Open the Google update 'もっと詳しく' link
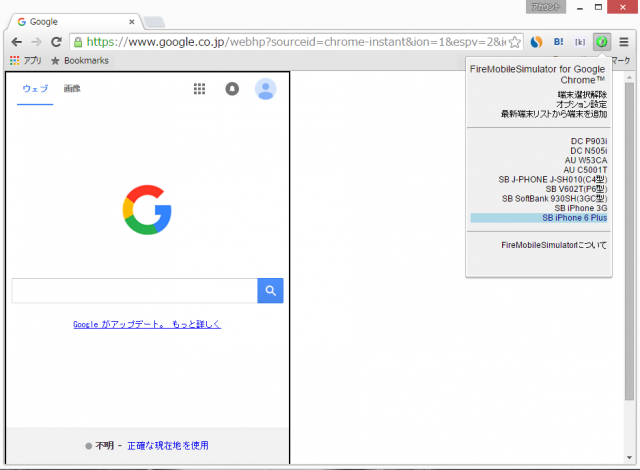Viewport: 640px width, 470px height. click(147, 324)
